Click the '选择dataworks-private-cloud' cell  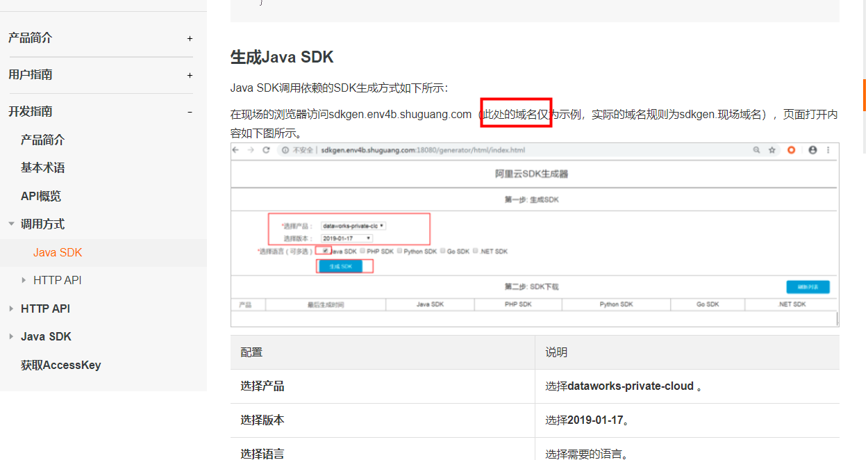tap(687, 386)
